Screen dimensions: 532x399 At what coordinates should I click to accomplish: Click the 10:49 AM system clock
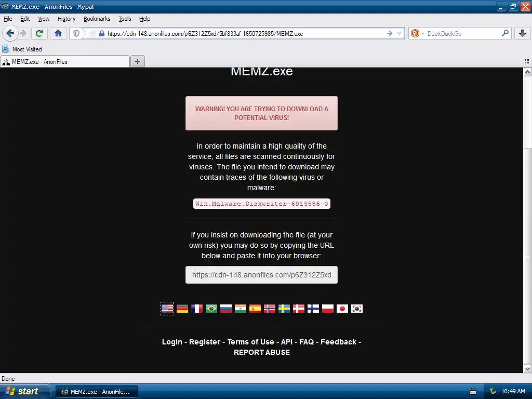pyautogui.click(x=513, y=391)
